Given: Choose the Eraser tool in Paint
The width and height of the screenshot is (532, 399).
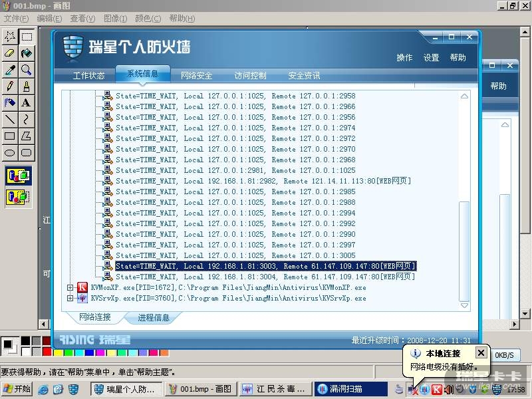Looking at the screenshot, I should coord(10,53).
